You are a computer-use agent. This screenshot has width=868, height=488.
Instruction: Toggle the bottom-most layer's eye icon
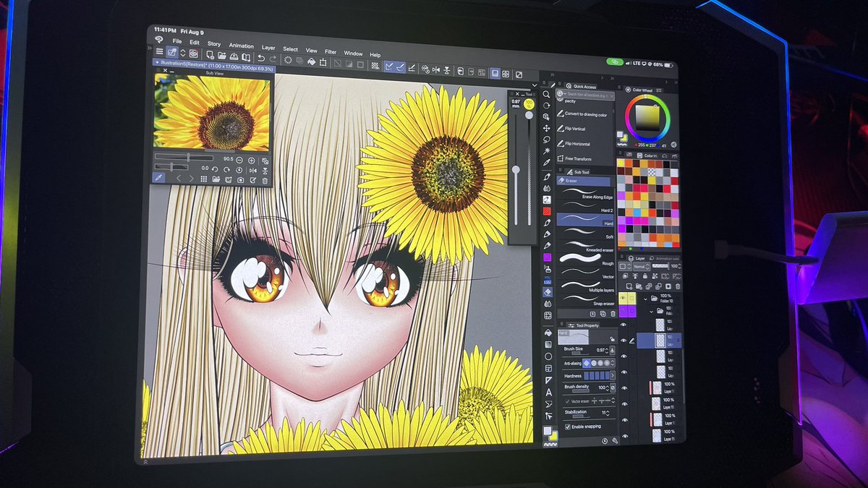[x=624, y=436]
